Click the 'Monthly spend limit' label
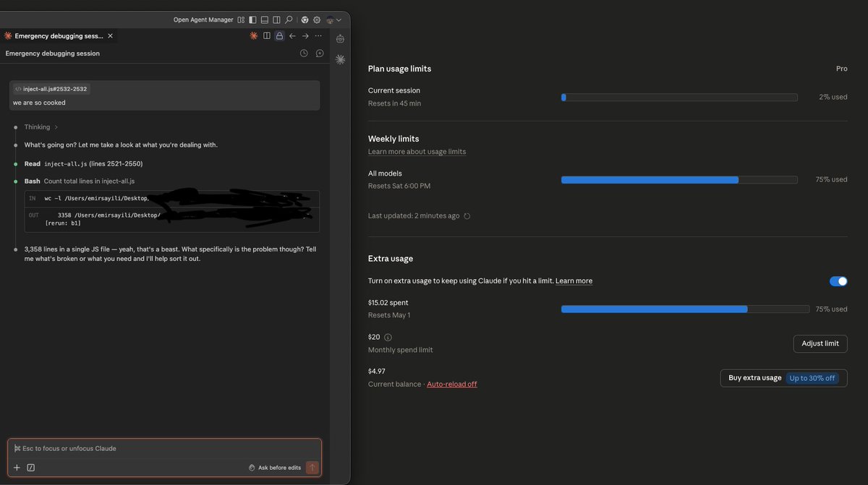Viewport: 868px width, 485px height. [x=401, y=350]
